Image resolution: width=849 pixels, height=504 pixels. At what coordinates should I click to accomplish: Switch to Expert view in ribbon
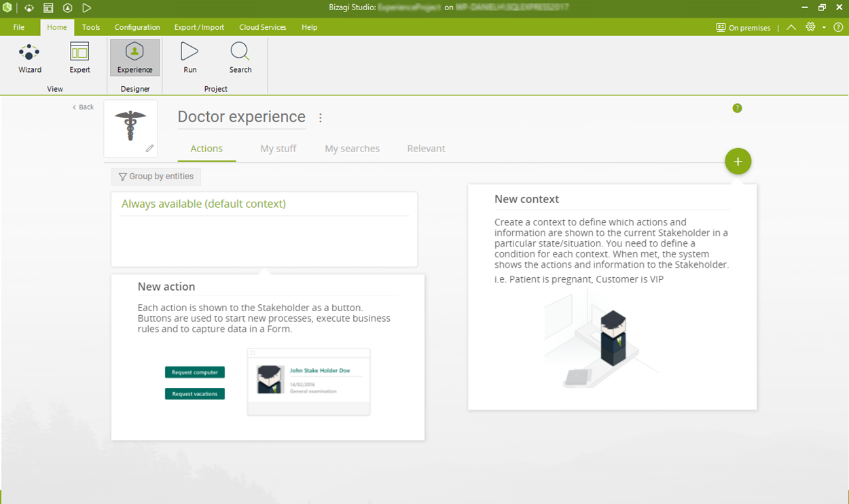[x=79, y=58]
